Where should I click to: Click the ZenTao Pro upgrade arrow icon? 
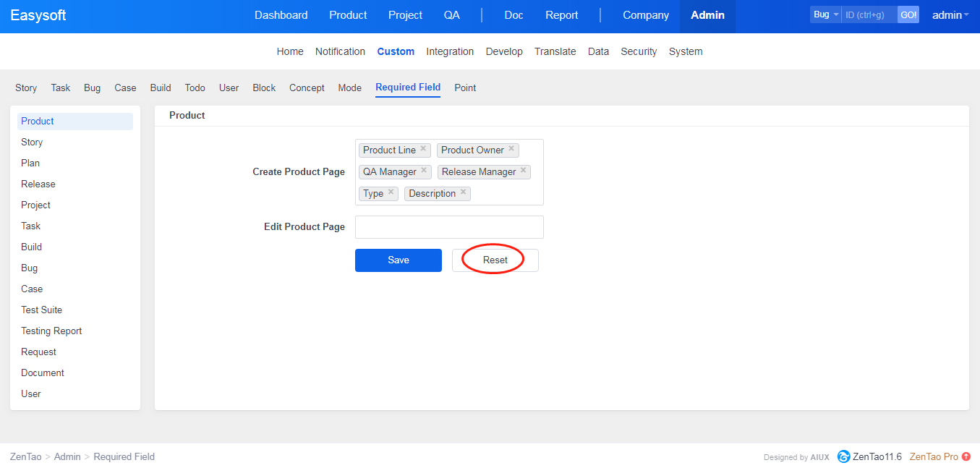[x=966, y=456]
